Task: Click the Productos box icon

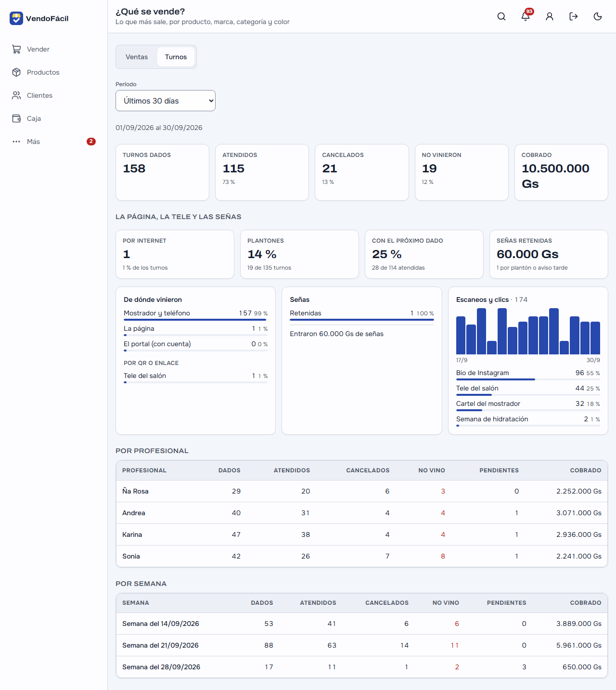Action: [x=16, y=72]
